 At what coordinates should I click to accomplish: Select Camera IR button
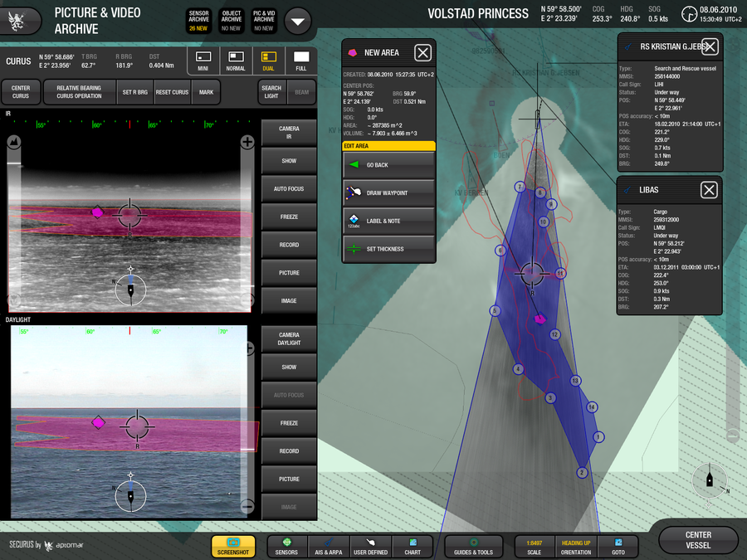coord(289,133)
